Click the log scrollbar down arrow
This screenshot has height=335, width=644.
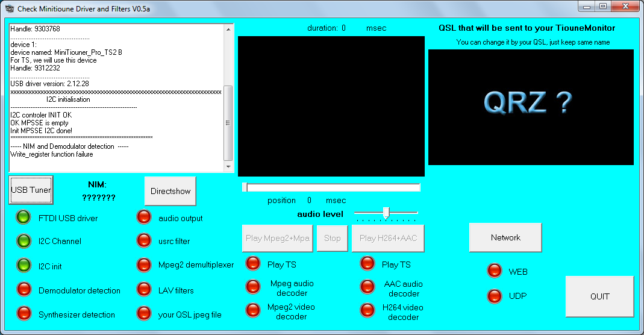click(x=228, y=166)
